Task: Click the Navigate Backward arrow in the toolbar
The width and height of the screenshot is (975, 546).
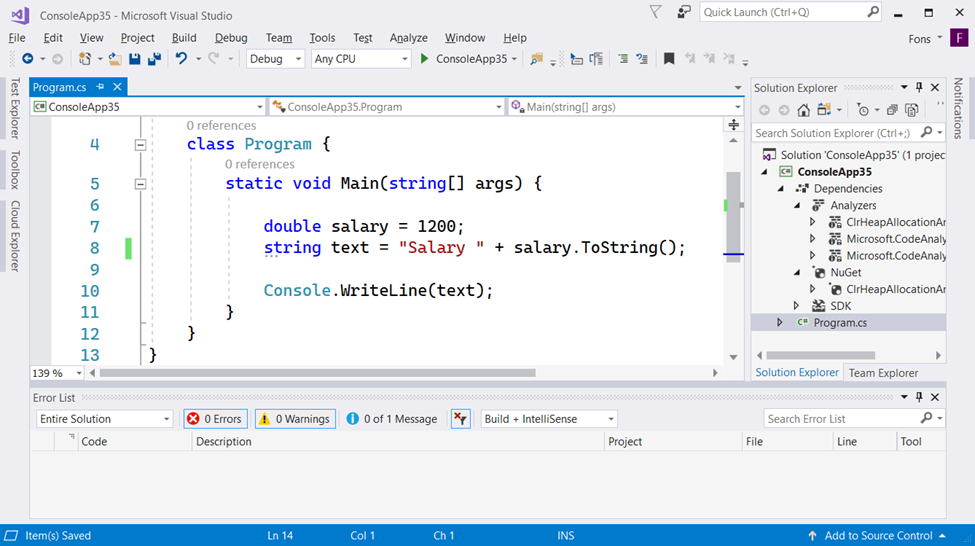Action: click(x=27, y=58)
